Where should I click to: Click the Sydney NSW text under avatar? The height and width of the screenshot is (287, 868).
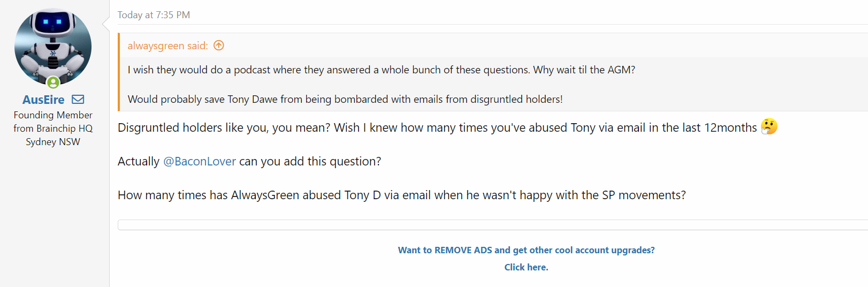pyautogui.click(x=53, y=142)
